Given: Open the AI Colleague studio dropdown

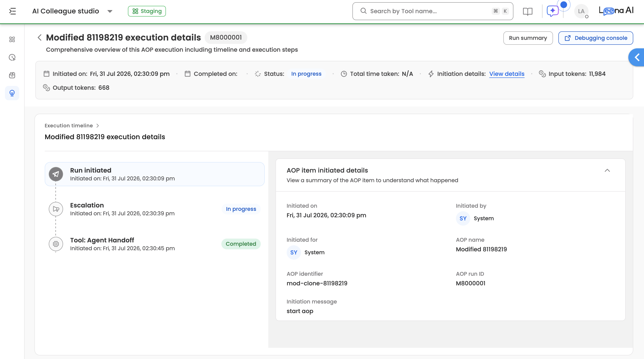Looking at the screenshot, I should click(72, 11).
